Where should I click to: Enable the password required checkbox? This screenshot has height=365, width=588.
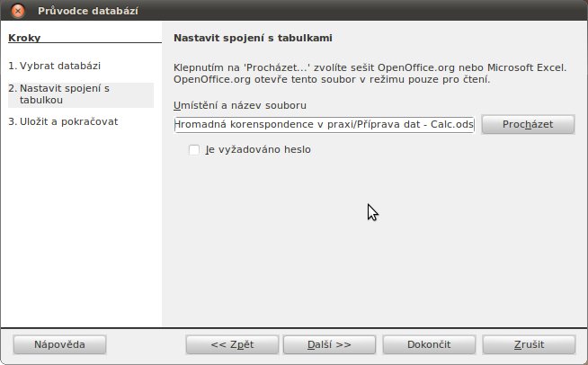(x=194, y=149)
